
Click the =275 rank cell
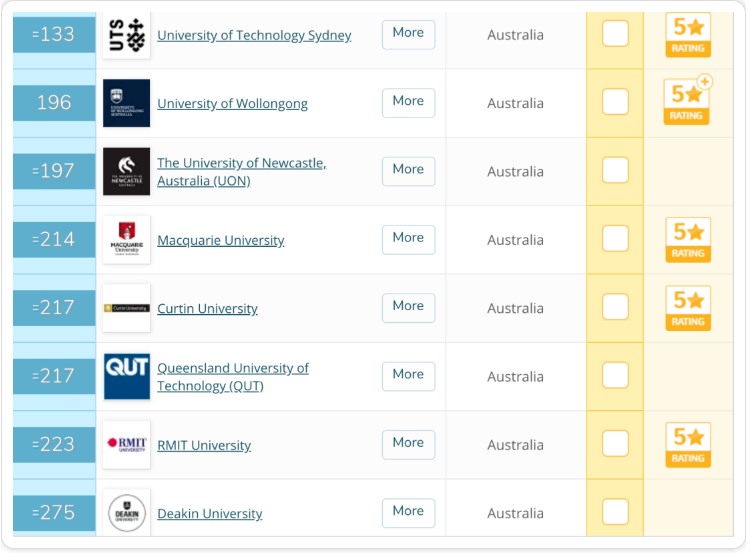click(x=54, y=513)
